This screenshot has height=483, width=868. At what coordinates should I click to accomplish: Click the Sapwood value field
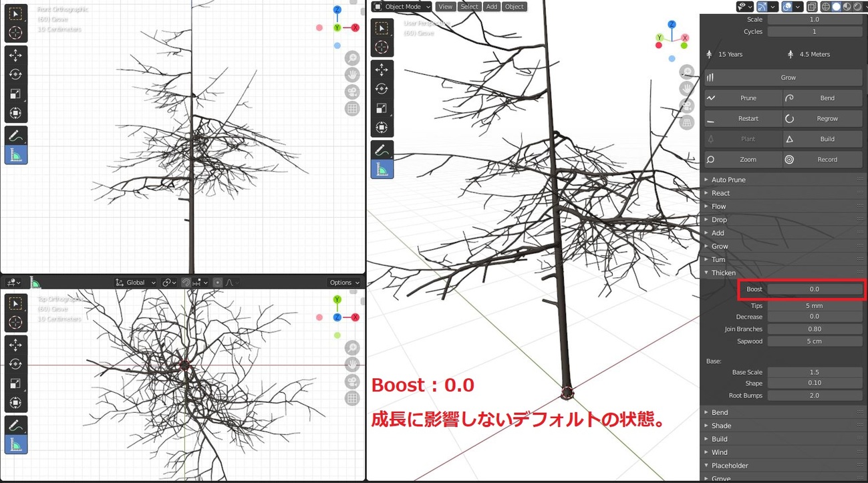tap(815, 341)
